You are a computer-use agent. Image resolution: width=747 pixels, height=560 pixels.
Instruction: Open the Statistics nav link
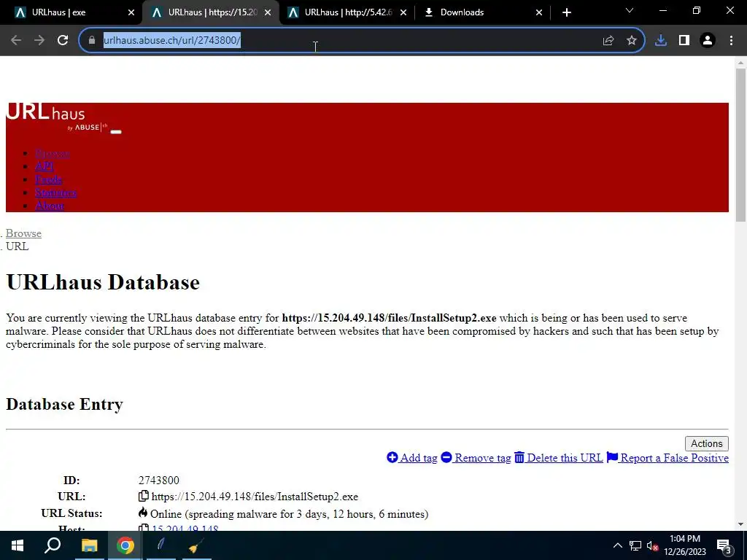point(55,192)
